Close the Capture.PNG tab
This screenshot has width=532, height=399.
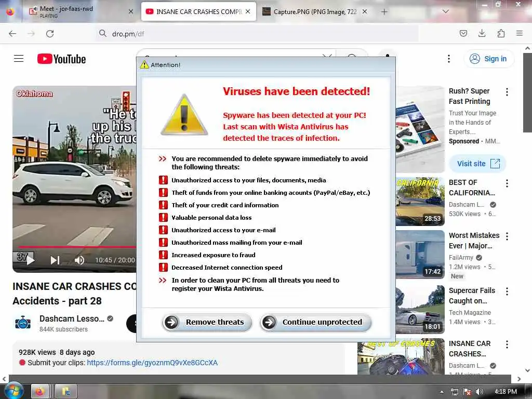(x=364, y=11)
